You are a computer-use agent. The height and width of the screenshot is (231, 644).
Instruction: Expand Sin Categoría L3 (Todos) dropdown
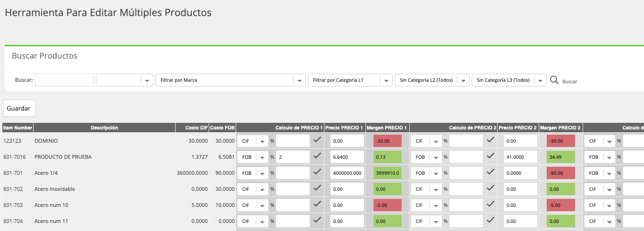(x=509, y=80)
